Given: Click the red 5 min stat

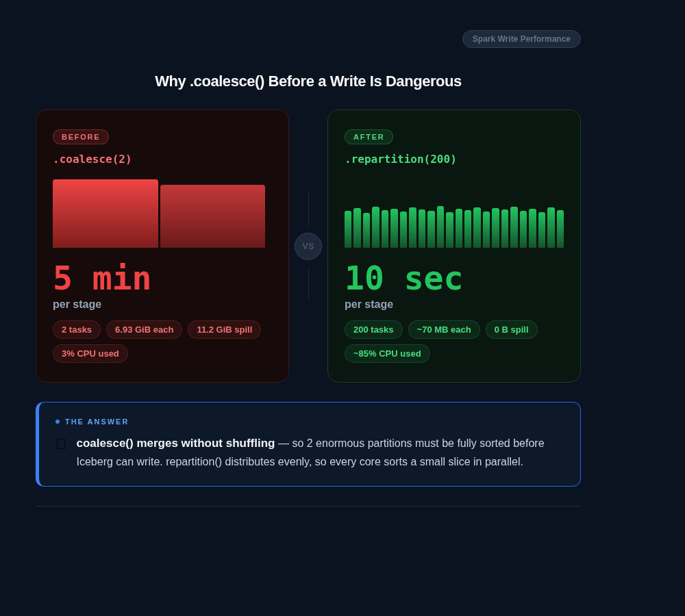Looking at the screenshot, I should (x=101, y=277).
